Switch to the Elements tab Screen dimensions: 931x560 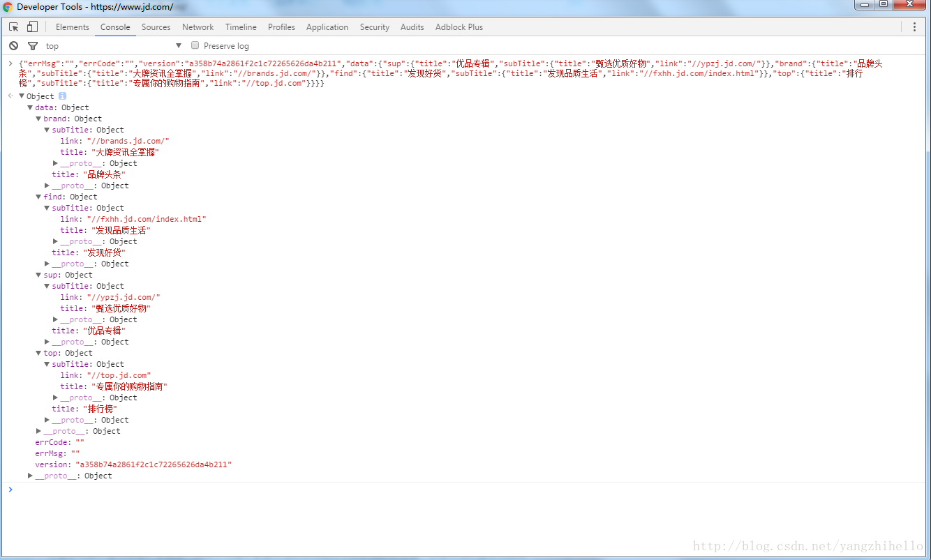[73, 27]
